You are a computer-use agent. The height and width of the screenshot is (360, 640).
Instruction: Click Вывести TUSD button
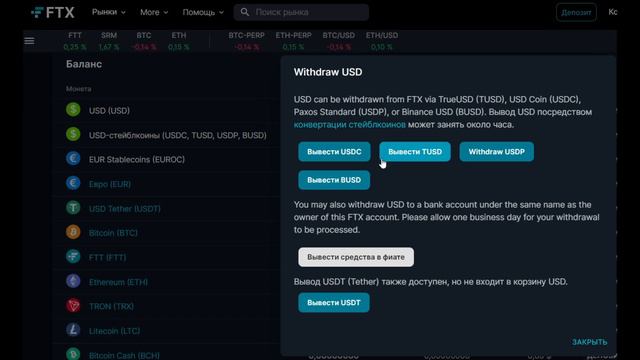[415, 152]
